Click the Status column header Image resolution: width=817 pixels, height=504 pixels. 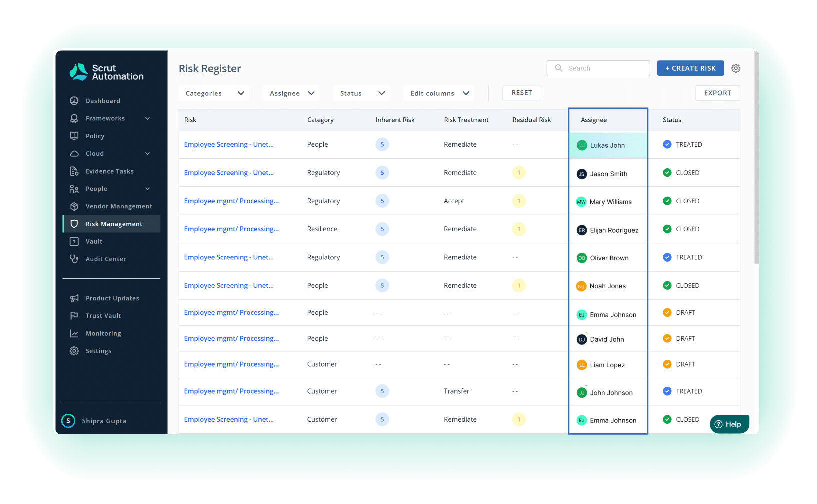point(672,120)
